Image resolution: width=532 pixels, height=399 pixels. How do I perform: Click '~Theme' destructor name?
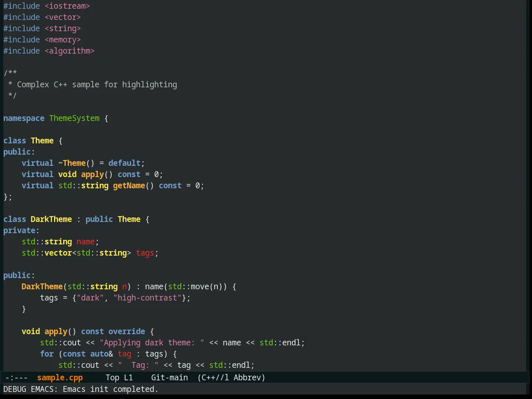[x=72, y=163]
